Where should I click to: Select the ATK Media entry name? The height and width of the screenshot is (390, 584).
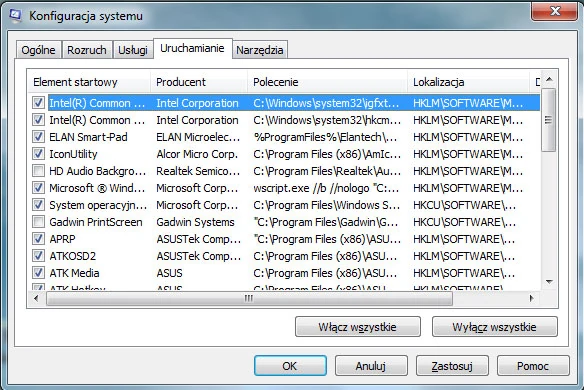point(74,273)
